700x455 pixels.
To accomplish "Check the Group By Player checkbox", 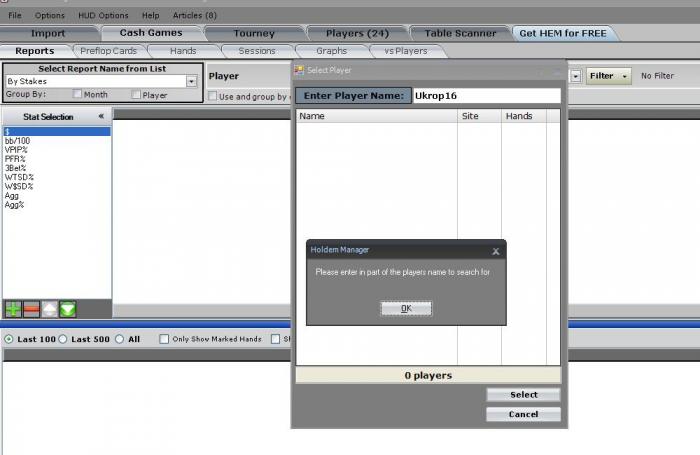I will point(136,94).
